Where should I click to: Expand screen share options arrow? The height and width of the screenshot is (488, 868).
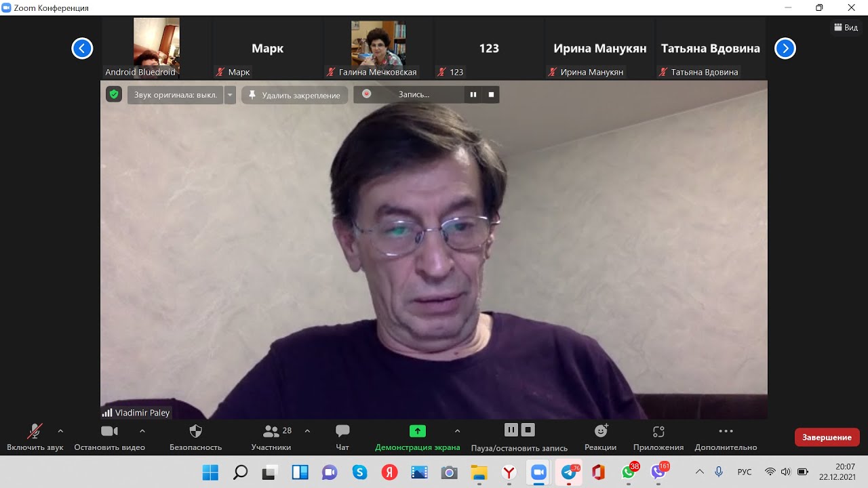[457, 430]
